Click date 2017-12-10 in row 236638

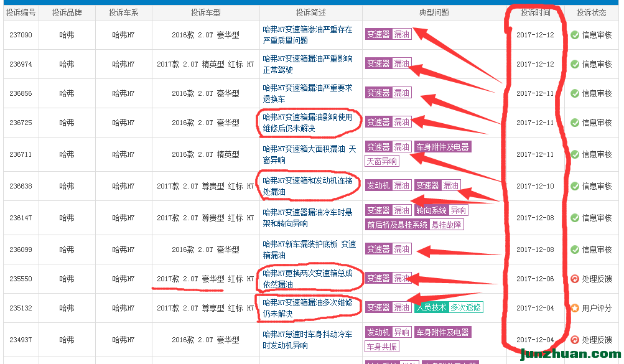pyautogui.click(x=535, y=186)
